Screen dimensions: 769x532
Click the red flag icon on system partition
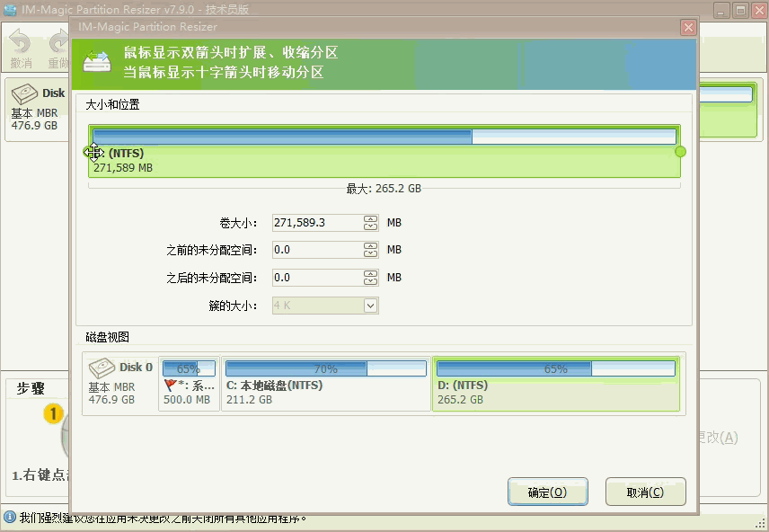(x=170, y=386)
